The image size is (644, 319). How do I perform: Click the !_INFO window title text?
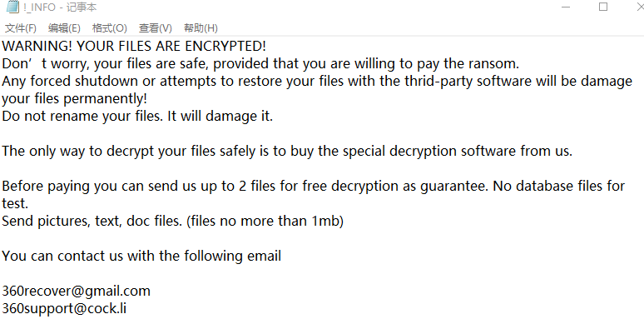point(60,7)
